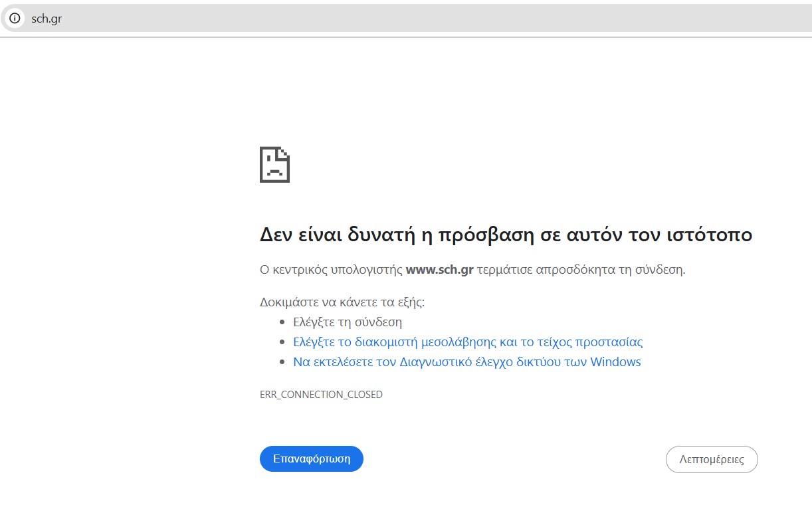Open the proxy and firewall check link
Image resolution: width=812 pixels, height=507 pixels.
click(468, 342)
